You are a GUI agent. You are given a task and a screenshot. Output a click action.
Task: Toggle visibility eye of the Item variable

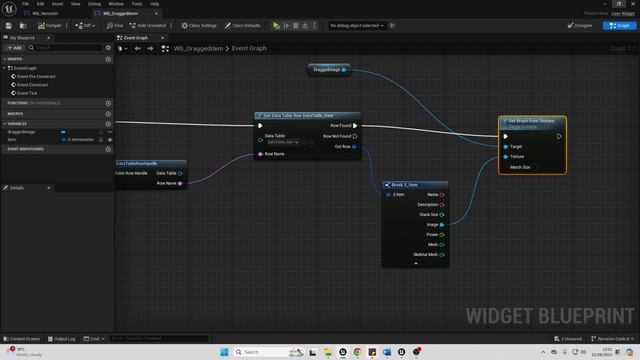[110, 140]
